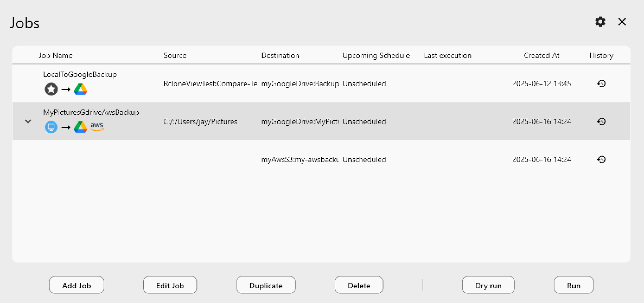
Task: Select the AWS destination icon
Action: pyautogui.click(x=97, y=127)
